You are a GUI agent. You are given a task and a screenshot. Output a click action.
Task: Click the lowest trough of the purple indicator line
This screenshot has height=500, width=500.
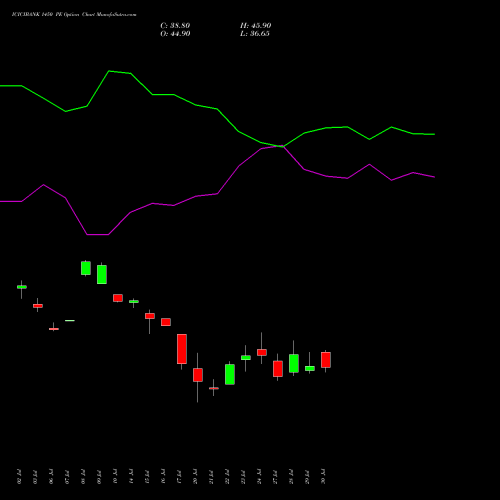tap(97, 235)
